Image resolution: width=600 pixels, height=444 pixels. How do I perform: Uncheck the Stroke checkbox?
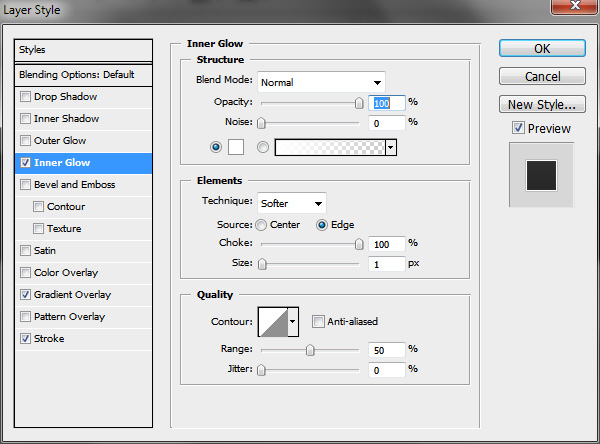[x=25, y=339]
